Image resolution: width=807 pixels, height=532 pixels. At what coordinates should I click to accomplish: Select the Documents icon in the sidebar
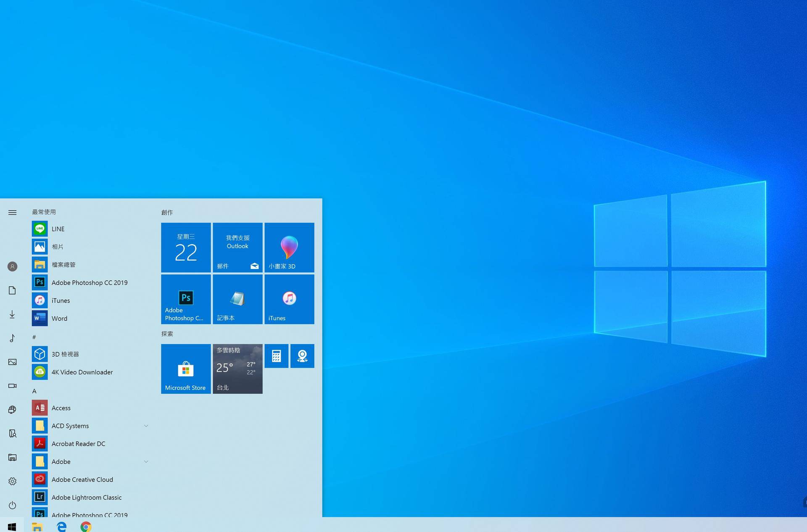[x=12, y=290]
